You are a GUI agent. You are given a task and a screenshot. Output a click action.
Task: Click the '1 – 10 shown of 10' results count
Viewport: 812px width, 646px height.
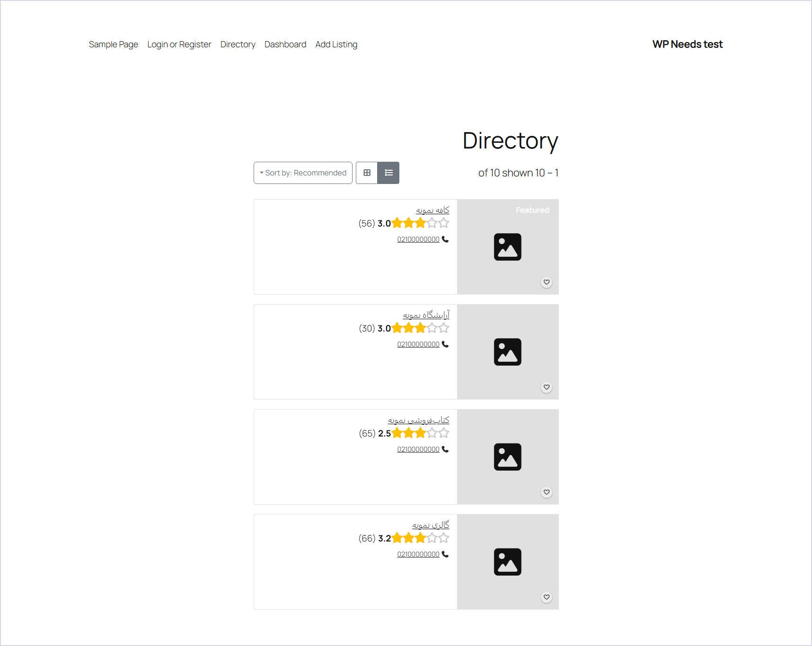(x=518, y=173)
